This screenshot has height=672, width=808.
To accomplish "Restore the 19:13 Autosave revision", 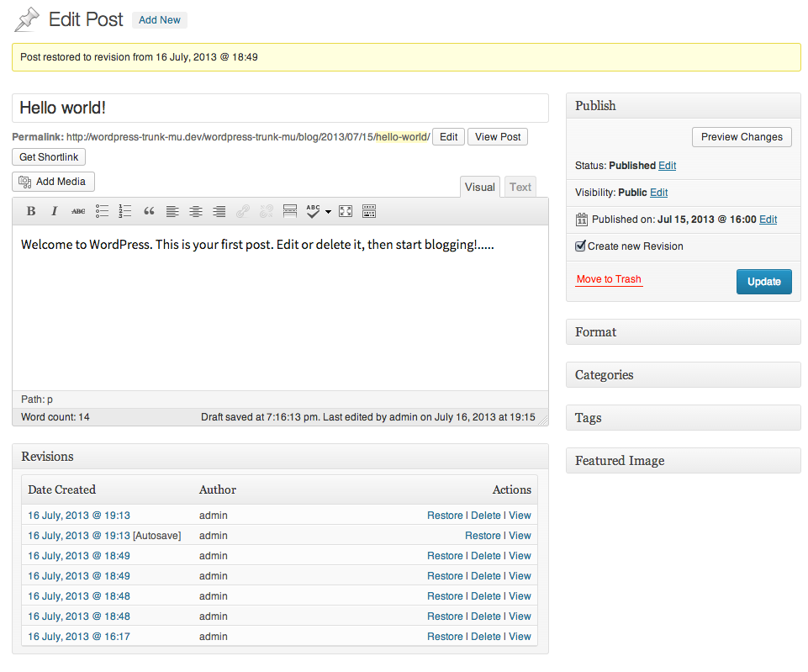I will tap(483, 536).
